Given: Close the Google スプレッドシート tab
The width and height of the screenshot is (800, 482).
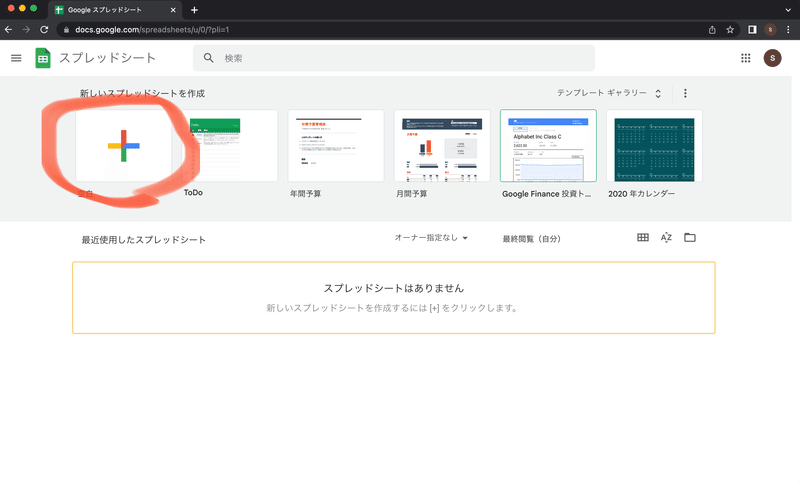Looking at the screenshot, I should (x=173, y=10).
